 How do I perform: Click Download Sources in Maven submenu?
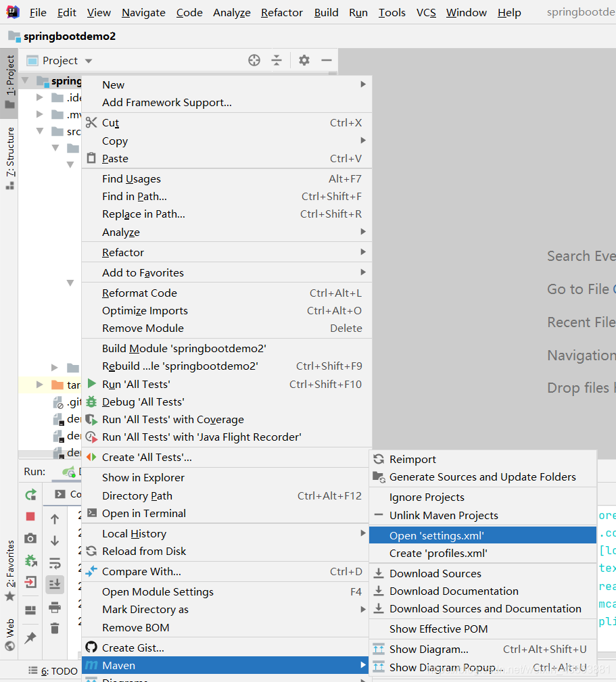(483, 574)
